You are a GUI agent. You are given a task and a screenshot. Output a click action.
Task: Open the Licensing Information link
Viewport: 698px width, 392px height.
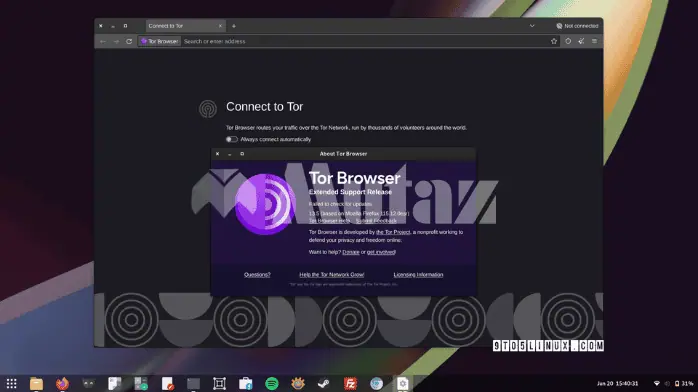point(418,275)
